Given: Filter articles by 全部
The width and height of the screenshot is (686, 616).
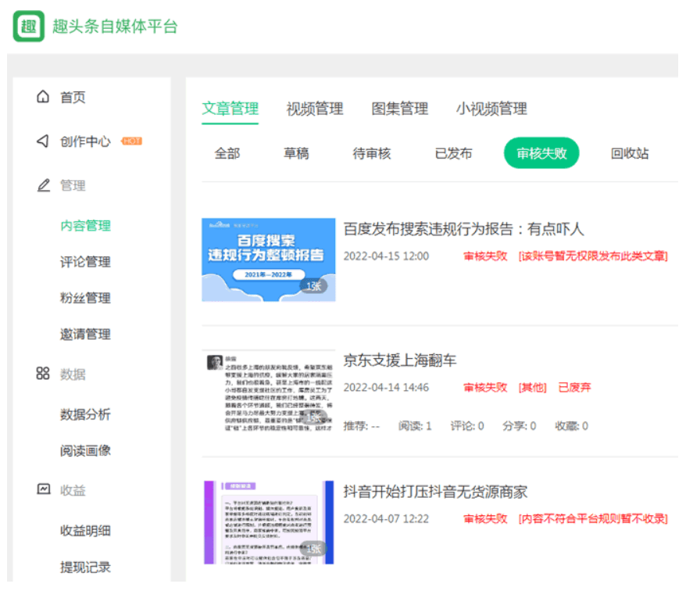Looking at the screenshot, I should pos(227,153).
